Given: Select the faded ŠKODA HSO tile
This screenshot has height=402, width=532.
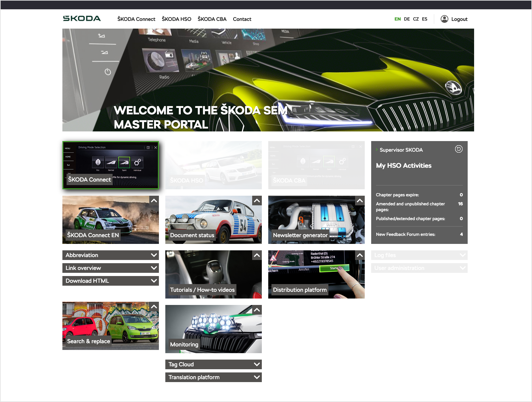Looking at the screenshot, I should coord(214,165).
